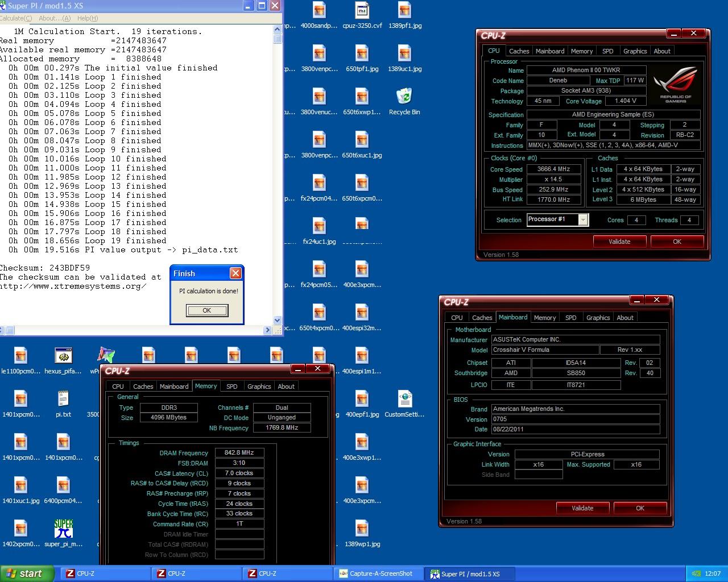The height and width of the screenshot is (582, 728).
Task: Select the 1401xuc1.jpg desktop icon
Action: point(20,490)
